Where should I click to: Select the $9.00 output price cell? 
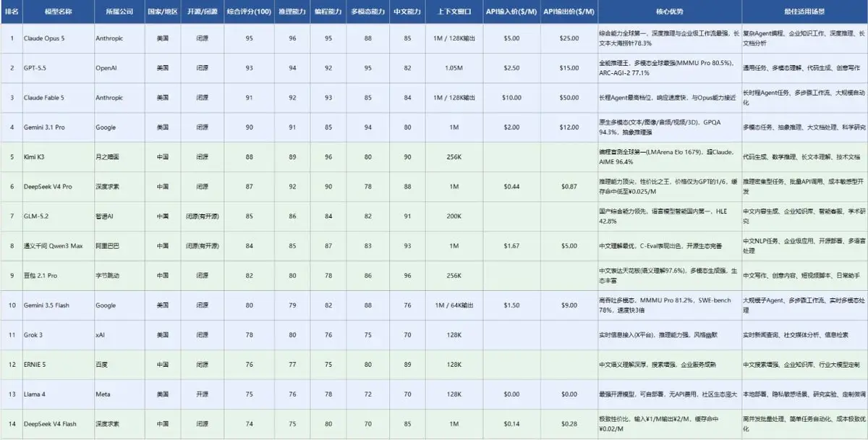[x=569, y=305]
